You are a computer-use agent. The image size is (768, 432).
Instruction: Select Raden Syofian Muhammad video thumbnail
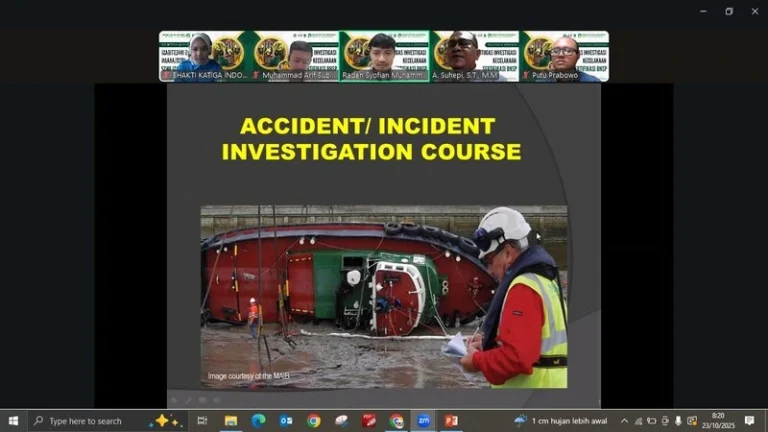[384, 56]
